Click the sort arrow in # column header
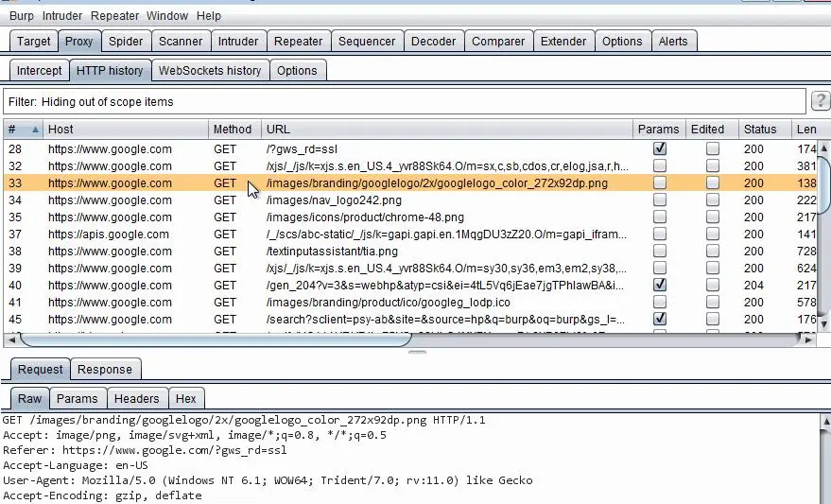Viewport: 831px width, 504px height. point(35,130)
